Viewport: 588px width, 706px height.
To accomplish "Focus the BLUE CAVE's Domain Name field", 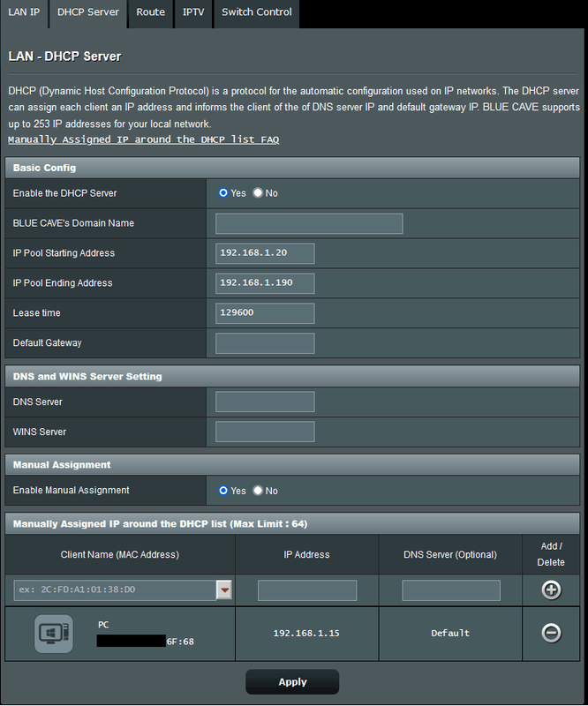I will [309, 224].
